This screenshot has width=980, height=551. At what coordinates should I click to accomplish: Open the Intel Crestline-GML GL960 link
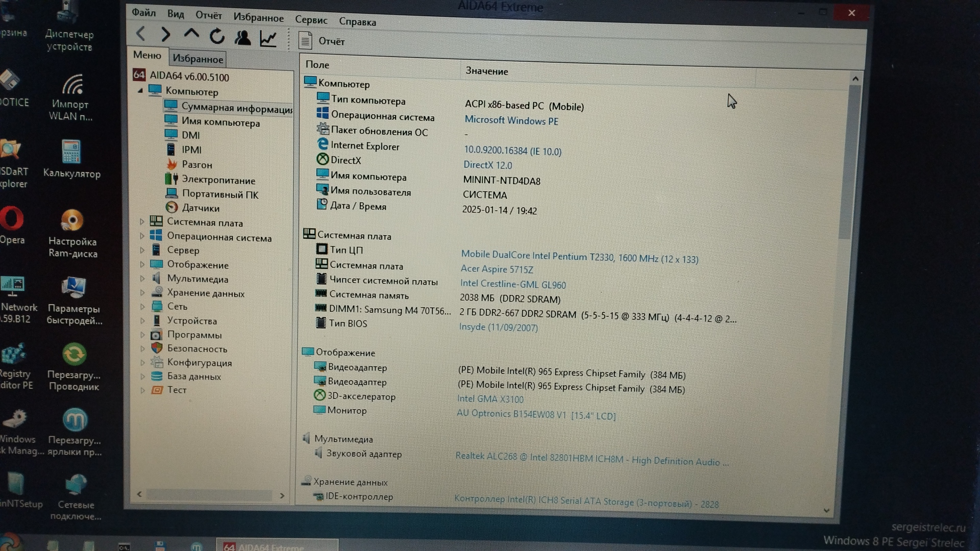click(513, 284)
